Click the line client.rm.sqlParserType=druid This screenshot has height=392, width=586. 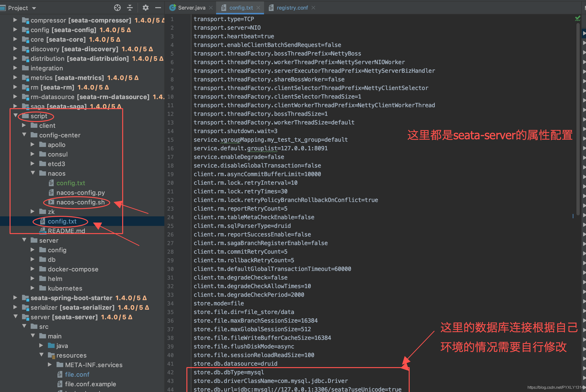click(242, 226)
